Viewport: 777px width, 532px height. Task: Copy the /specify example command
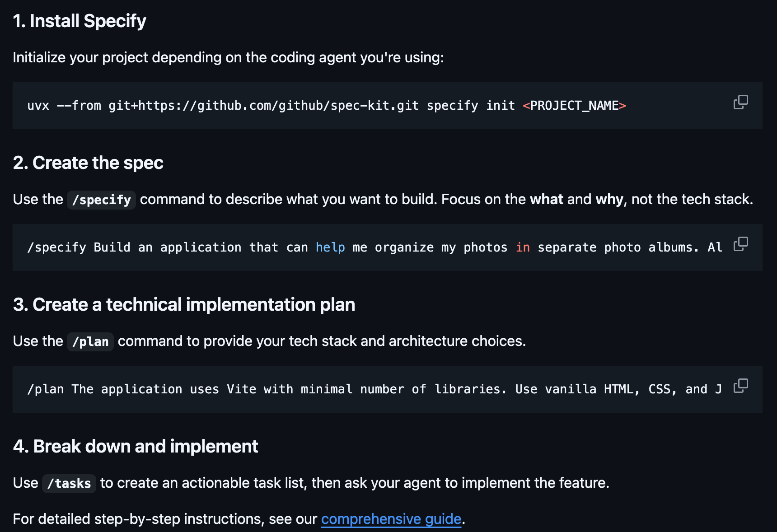click(740, 244)
